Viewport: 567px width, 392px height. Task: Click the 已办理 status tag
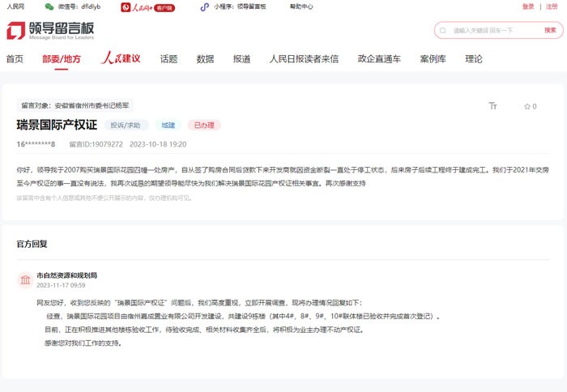click(x=204, y=125)
